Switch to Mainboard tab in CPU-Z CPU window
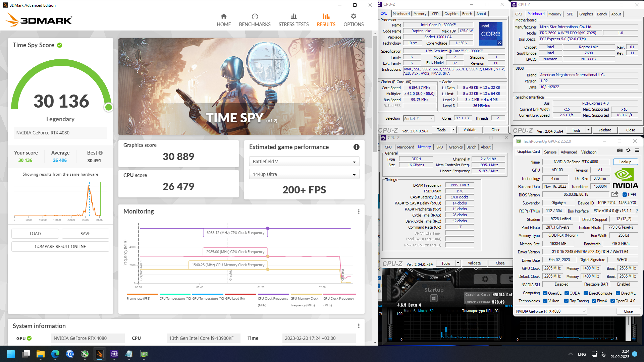The height and width of the screenshot is (362, 644). tap(401, 14)
